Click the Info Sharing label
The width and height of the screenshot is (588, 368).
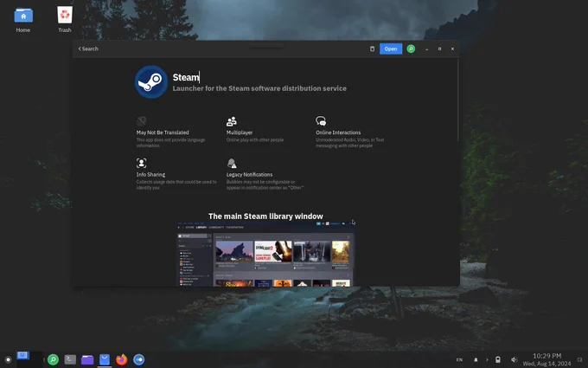coord(150,175)
